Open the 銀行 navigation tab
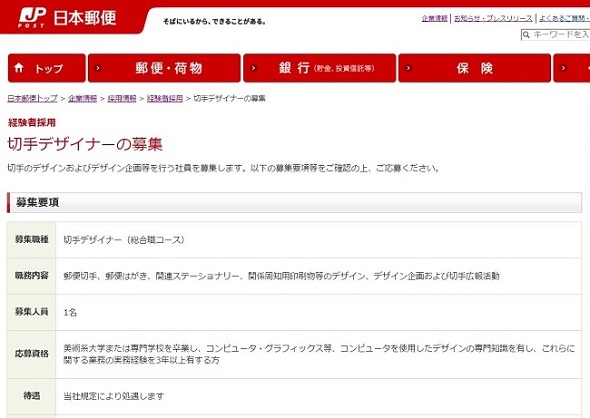The width and height of the screenshot is (590, 418). pyautogui.click(x=319, y=68)
